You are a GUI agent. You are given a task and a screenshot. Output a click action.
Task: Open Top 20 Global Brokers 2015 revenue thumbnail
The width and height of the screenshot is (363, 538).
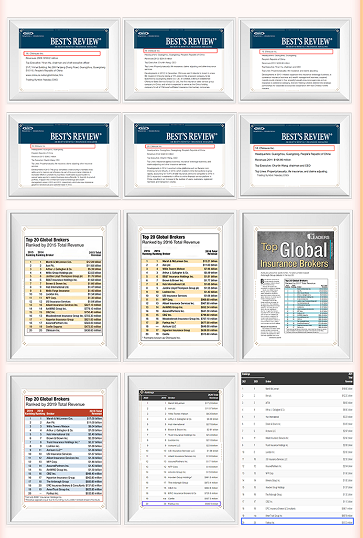click(64, 286)
